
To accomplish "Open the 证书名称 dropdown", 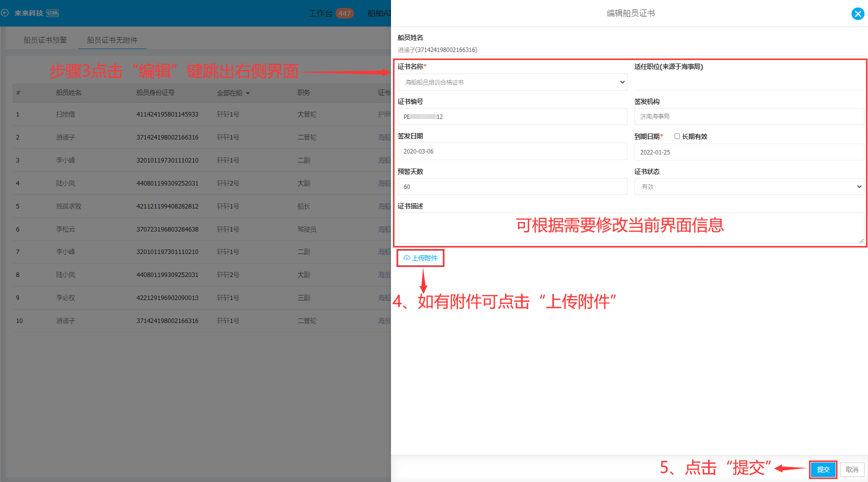I will pyautogui.click(x=512, y=82).
